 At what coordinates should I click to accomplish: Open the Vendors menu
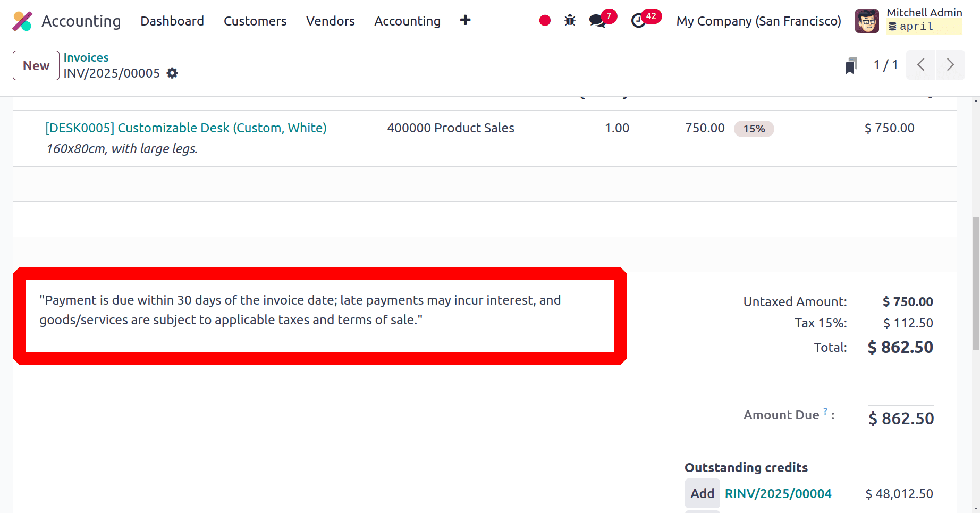click(x=331, y=21)
